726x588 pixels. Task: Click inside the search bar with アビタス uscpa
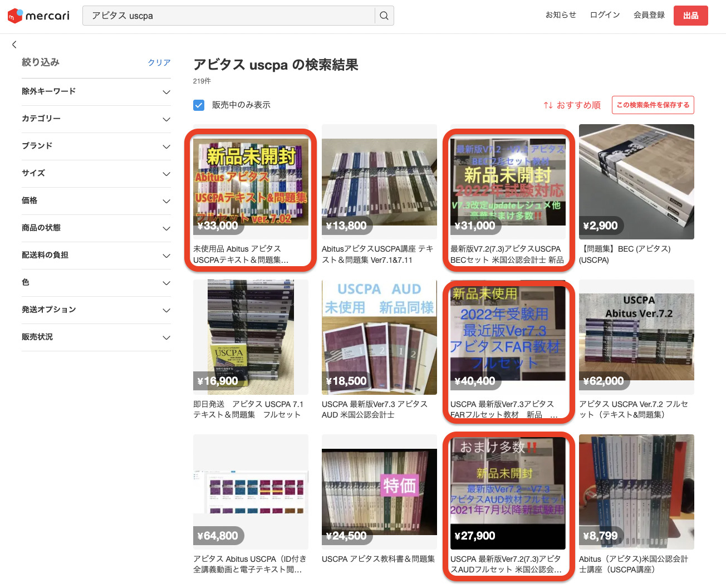223,16
